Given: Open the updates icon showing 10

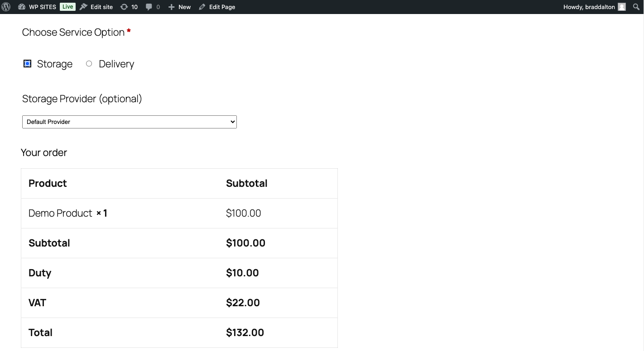Looking at the screenshot, I should tap(124, 7).
